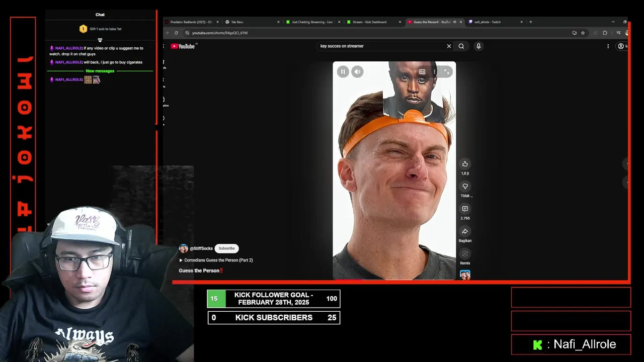Open the comments showing 2.795
Screen dimensions: 644x362
(x=465, y=209)
